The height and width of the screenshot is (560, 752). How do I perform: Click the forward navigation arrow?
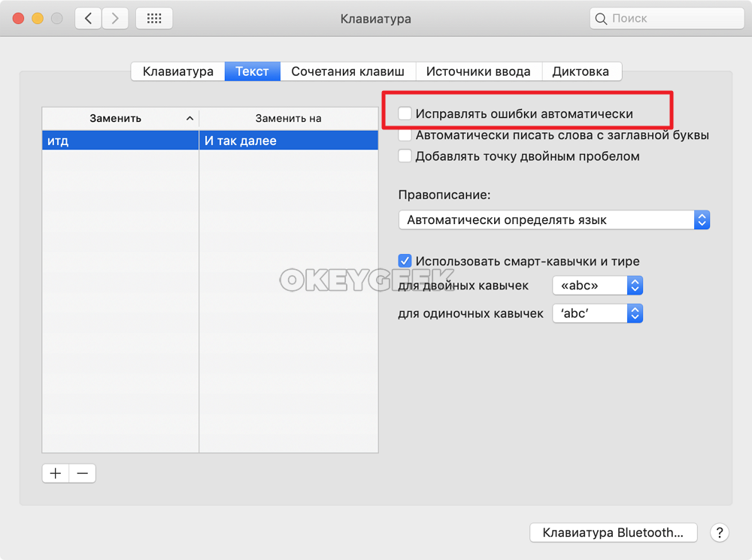coord(115,19)
